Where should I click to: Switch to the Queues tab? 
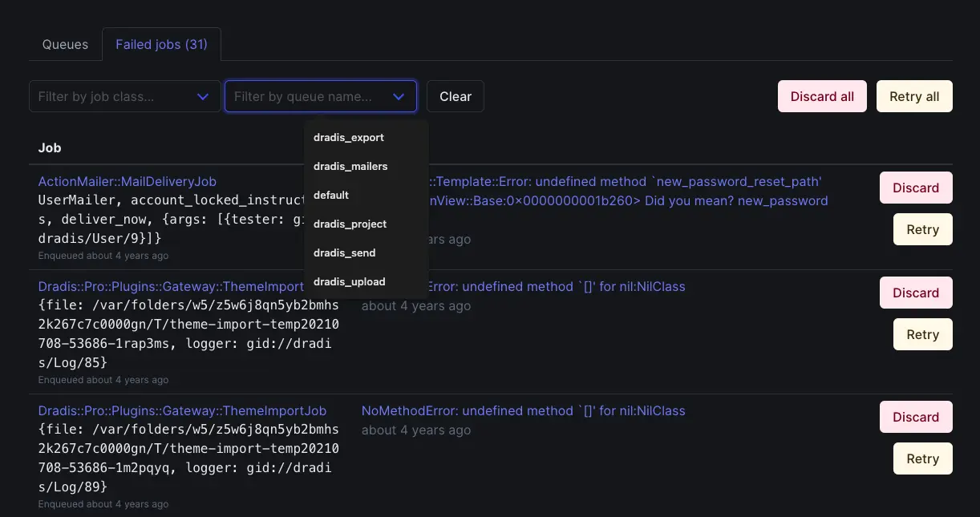[x=65, y=44]
